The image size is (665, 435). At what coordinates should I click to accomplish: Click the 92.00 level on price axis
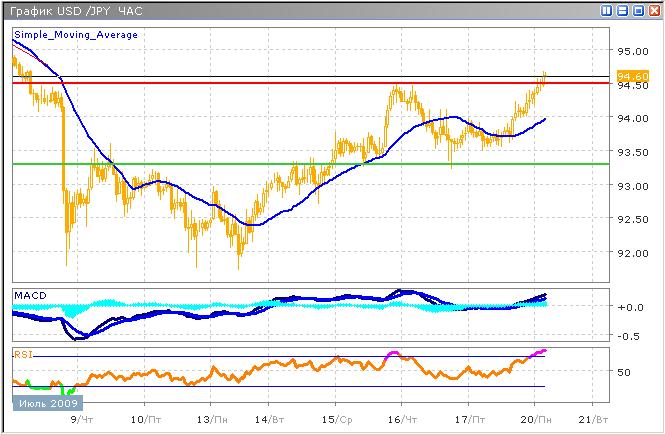pos(630,253)
